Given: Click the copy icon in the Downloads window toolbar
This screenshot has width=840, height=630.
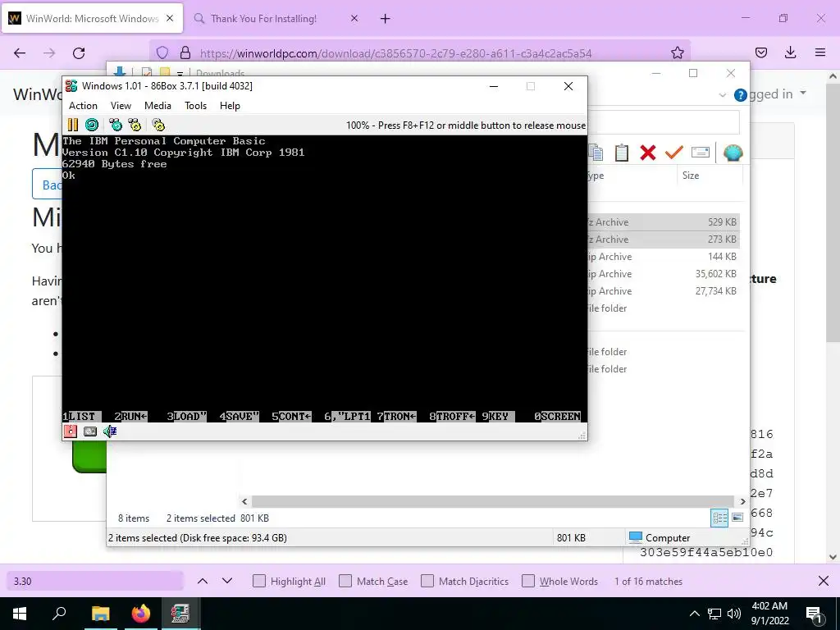Looking at the screenshot, I should pyautogui.click(x=596, y=153).
